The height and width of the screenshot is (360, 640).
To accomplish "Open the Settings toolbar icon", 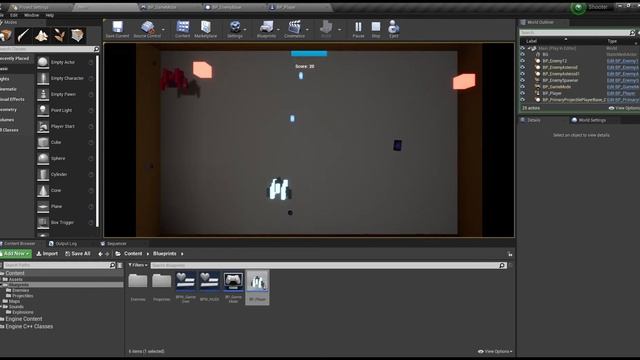I will (x=235, y=29).
